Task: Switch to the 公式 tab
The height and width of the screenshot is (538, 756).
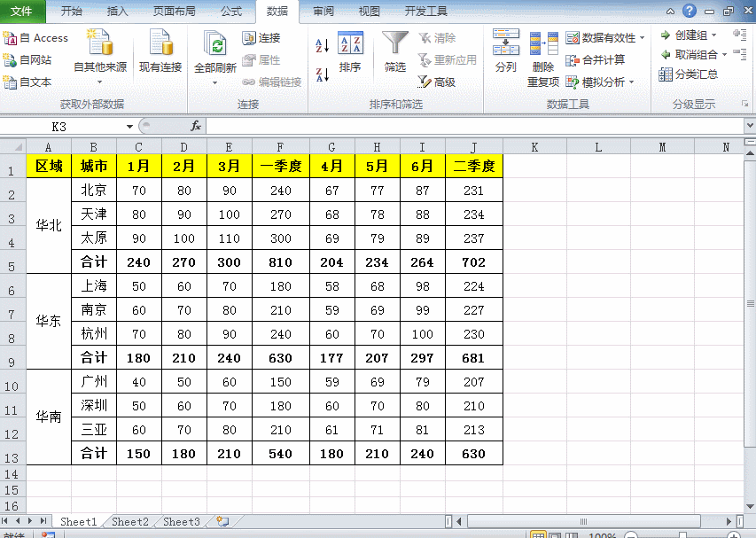Action: click(231, 12)
